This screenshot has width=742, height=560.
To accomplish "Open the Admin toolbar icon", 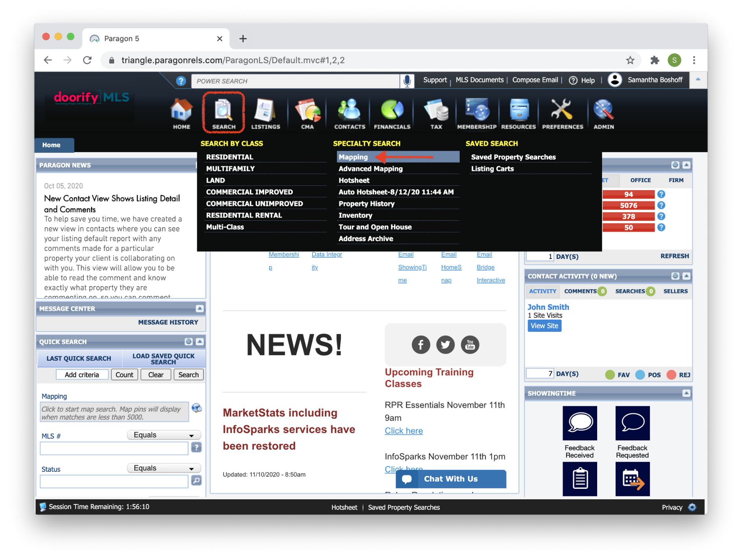I will [603, 114].
